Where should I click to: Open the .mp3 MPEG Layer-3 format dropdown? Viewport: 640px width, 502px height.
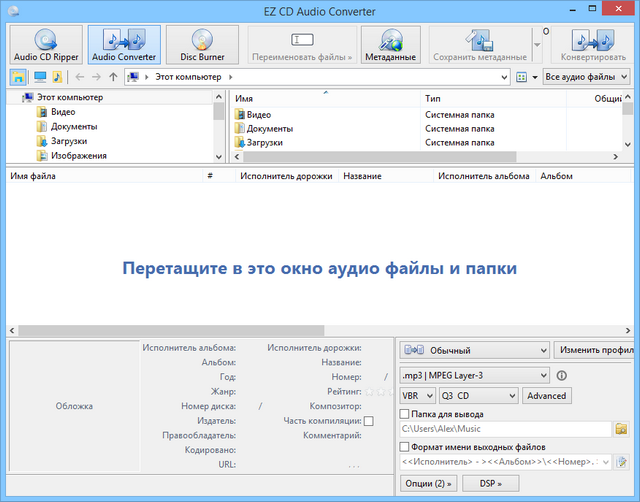coord(473,375)
